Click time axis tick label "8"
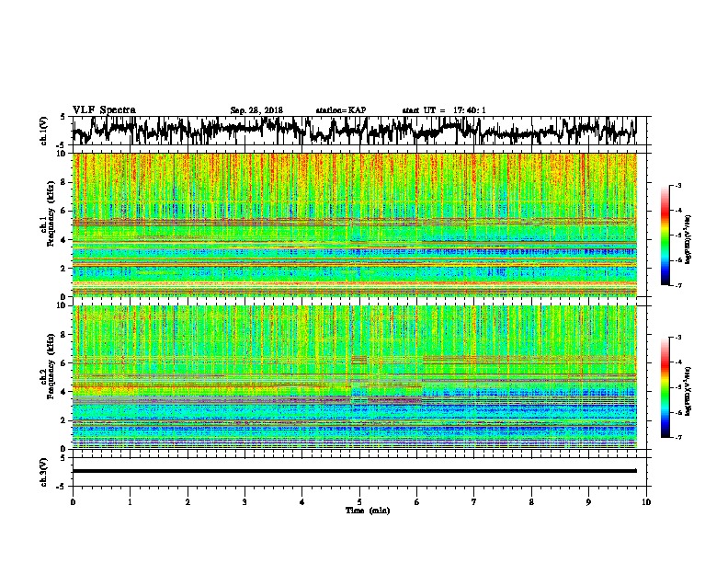728x563 pixels. (x=531, y=502)
